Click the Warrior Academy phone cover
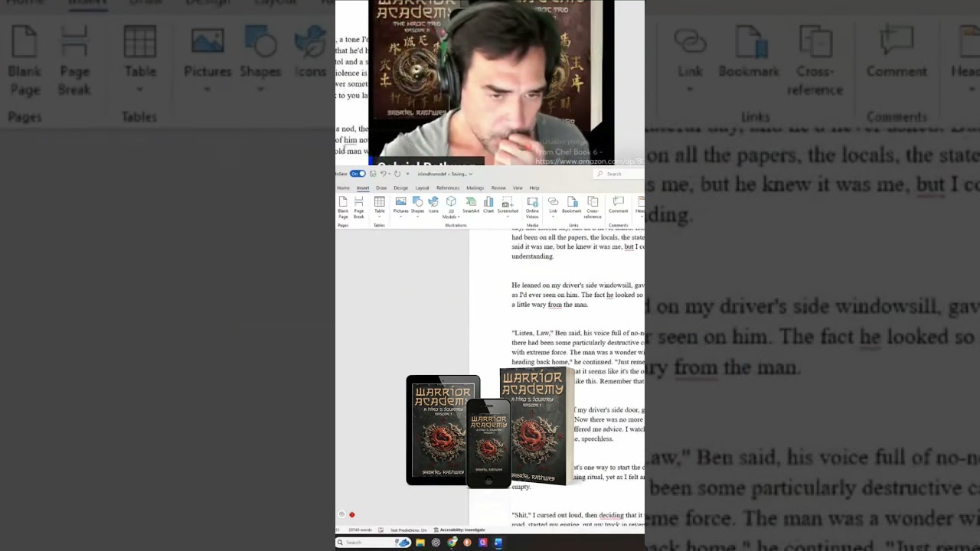980x551 pixels. click(488, 444)
